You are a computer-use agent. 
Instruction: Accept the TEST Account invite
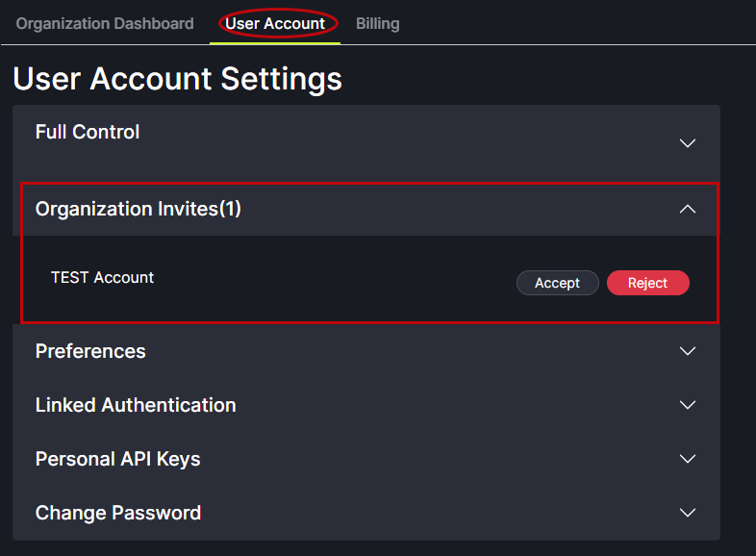tap(557, 283)
